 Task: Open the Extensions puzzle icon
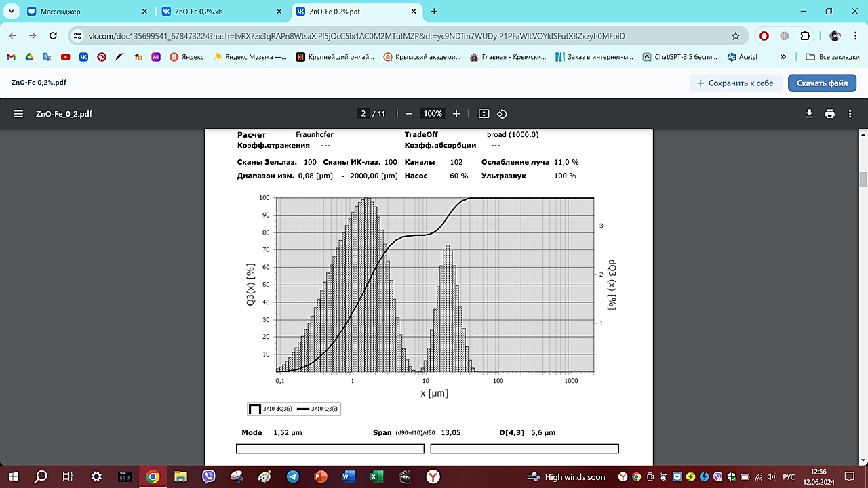pos(806,36)
